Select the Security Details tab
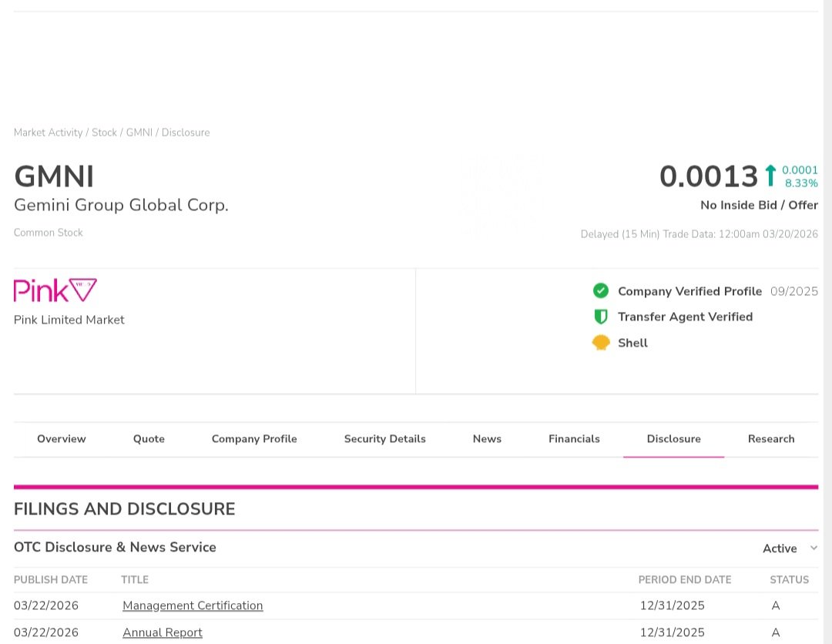This screenshot has height=644, width=832. tap(384, 438)
